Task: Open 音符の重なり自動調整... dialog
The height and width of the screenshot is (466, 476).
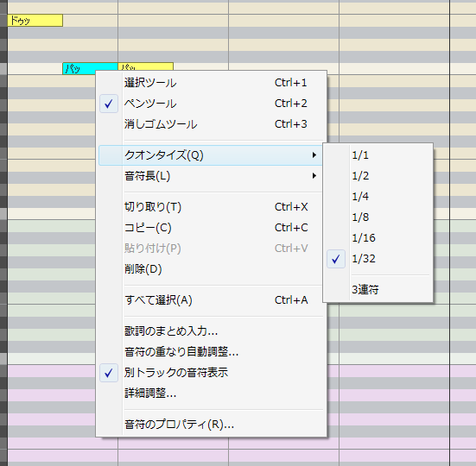Action: click(x=212, y=352)
